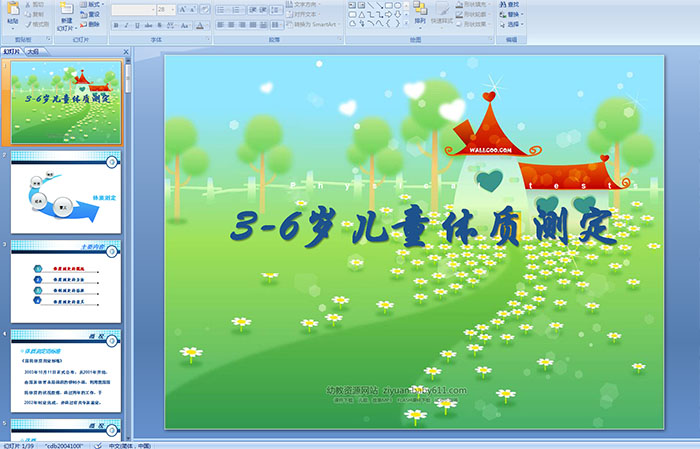
Task: Toggle center text alignment
Action: 231,25
